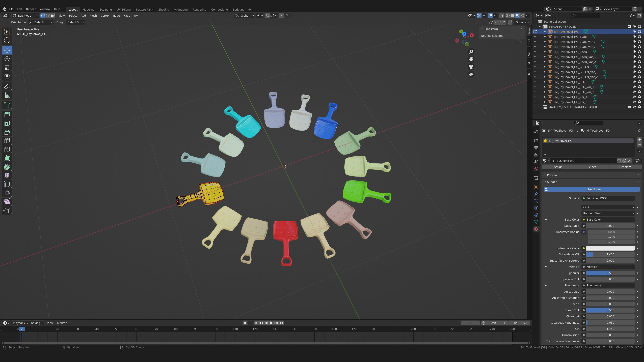
Task: Switch to the Shading workspace tab
Action: click(164, 10)
